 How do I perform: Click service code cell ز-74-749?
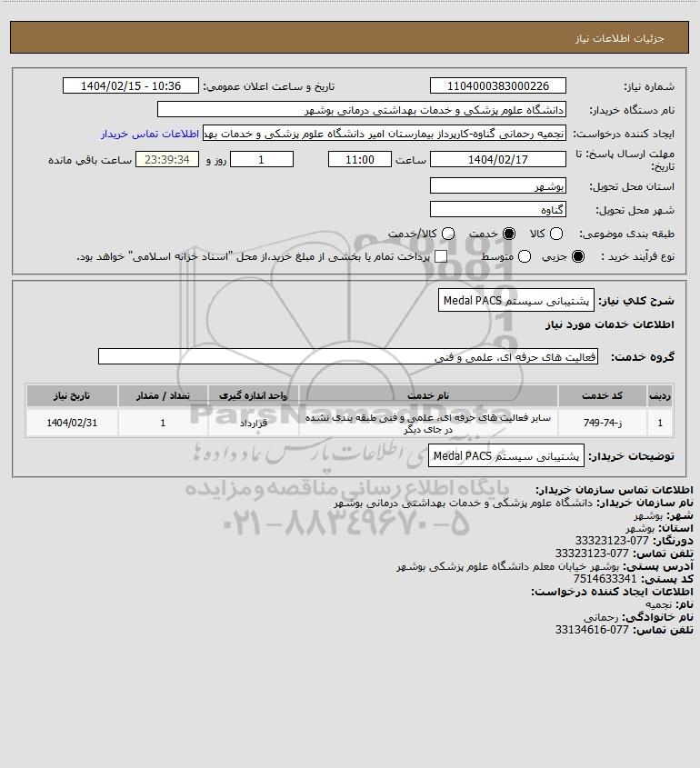click(x=602, y=423)
